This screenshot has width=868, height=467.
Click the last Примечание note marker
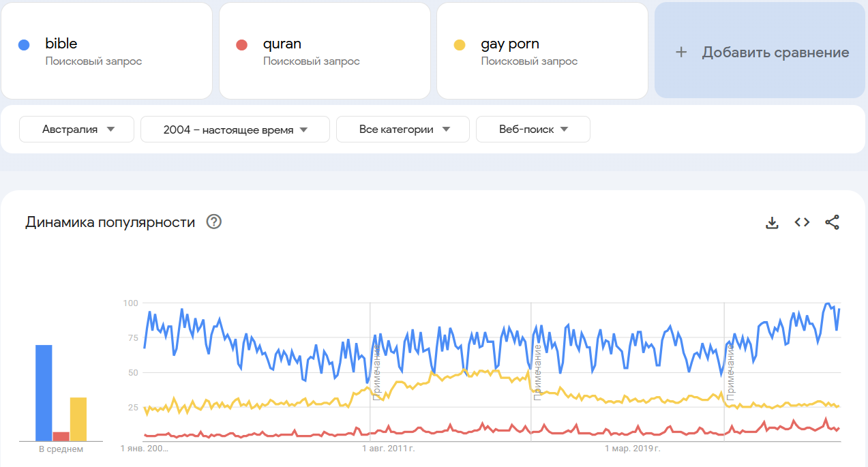(x=730, y=372)
